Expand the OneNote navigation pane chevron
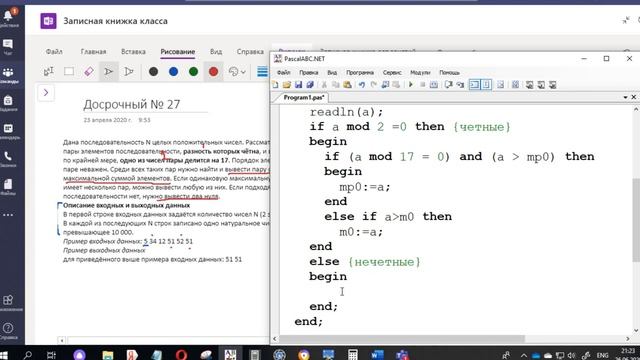The image size is (640, 360). [46, 93]
